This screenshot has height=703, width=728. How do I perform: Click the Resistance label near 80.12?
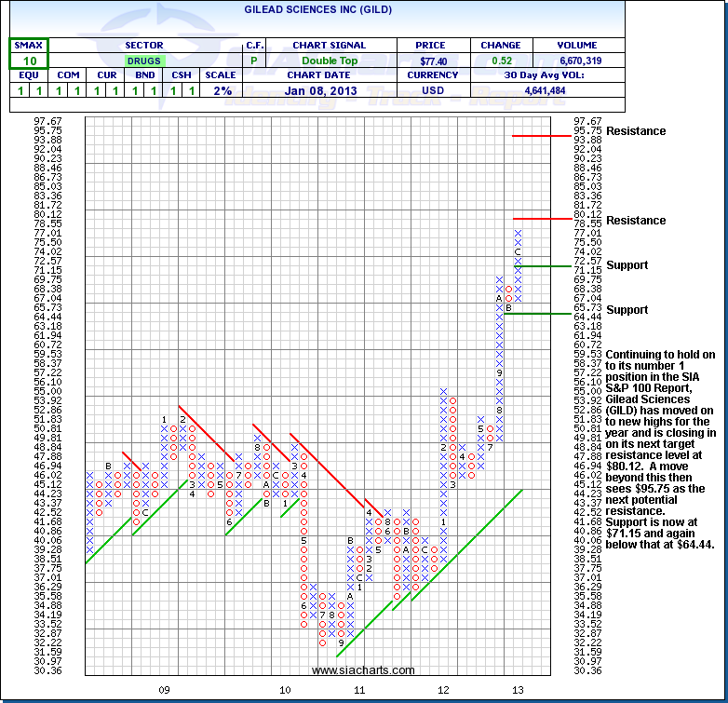pyautogui.click(x=636, y=221)
